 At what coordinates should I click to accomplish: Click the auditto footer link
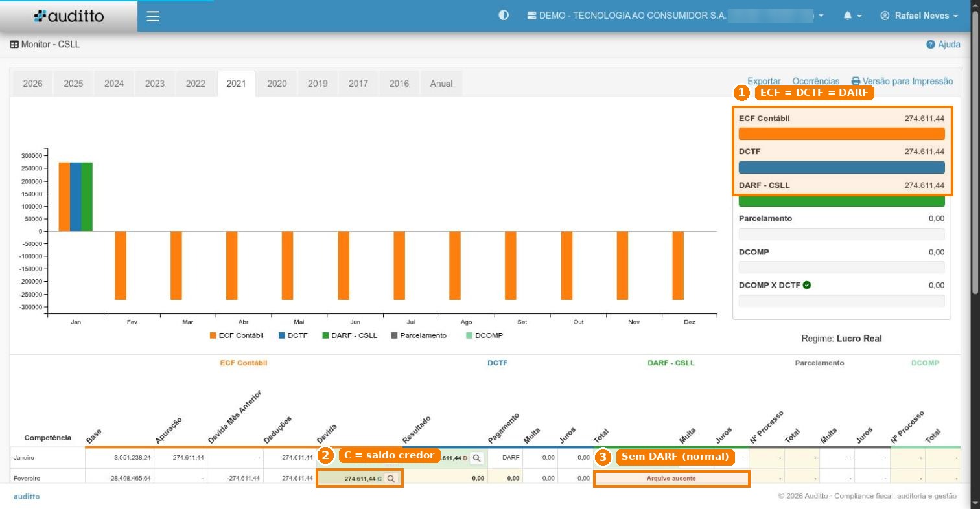coord(27,496)
